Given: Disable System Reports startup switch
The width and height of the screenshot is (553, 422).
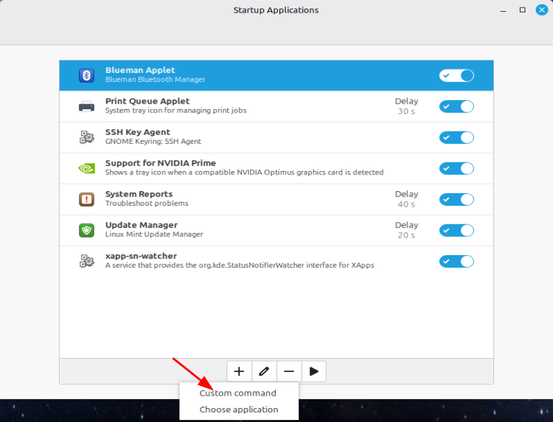Looking at the screenshot, I should [x=456, y=200].
